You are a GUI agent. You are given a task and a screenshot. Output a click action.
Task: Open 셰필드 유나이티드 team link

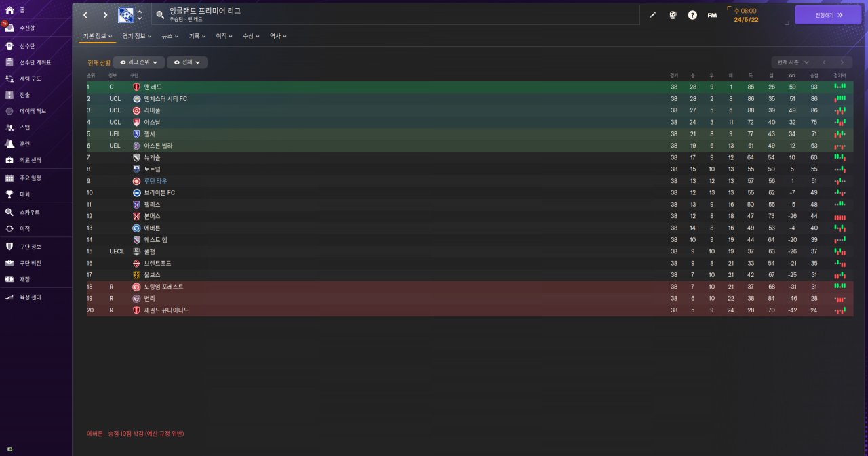tap(166, 310)
